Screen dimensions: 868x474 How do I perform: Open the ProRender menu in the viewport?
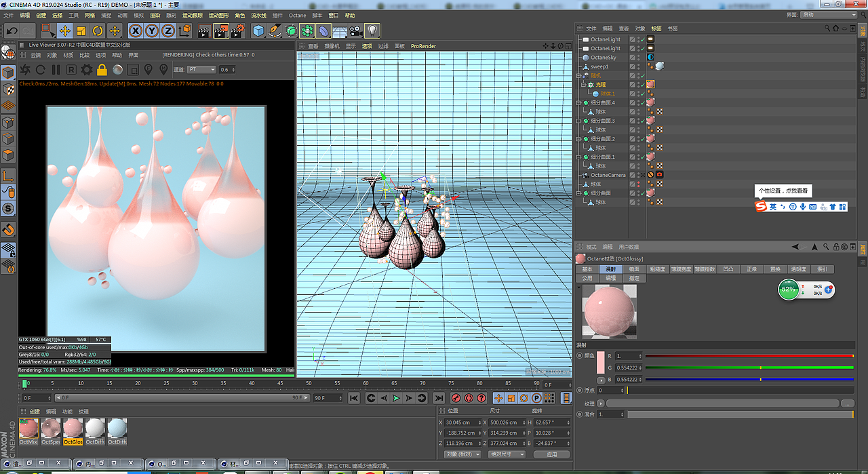click(423, 46)
